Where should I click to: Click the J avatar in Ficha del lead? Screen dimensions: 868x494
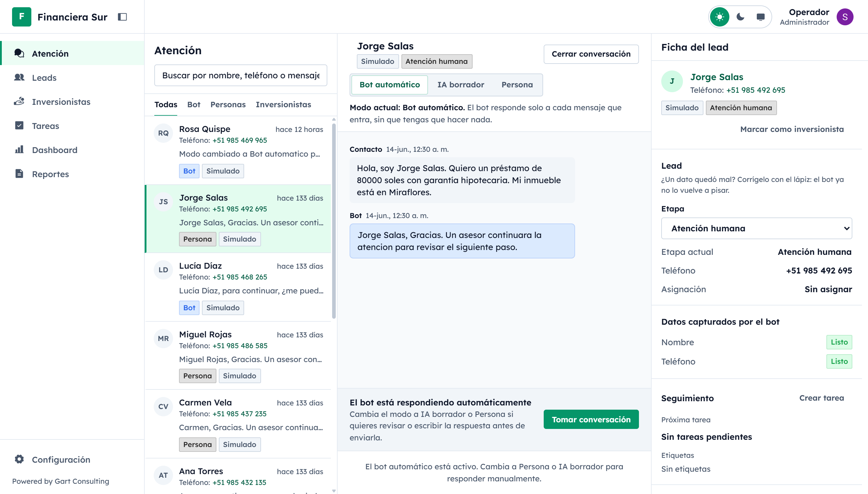[672, 81]
